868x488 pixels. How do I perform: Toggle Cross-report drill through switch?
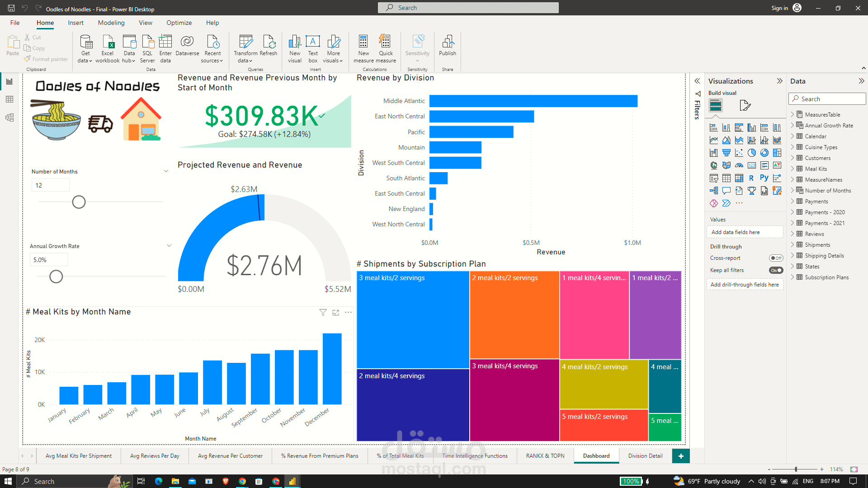pyautogui.click(x=776, y=258)
